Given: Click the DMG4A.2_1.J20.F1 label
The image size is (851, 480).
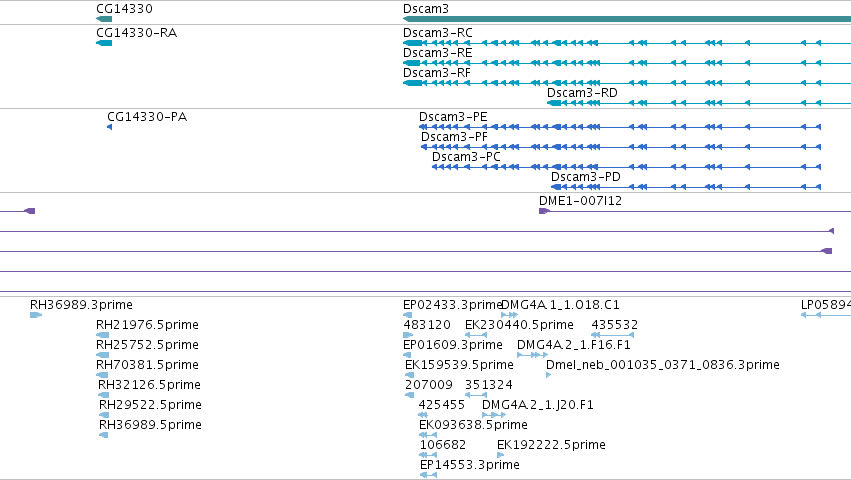Looking at the screenshot, I should coord(538,405).
